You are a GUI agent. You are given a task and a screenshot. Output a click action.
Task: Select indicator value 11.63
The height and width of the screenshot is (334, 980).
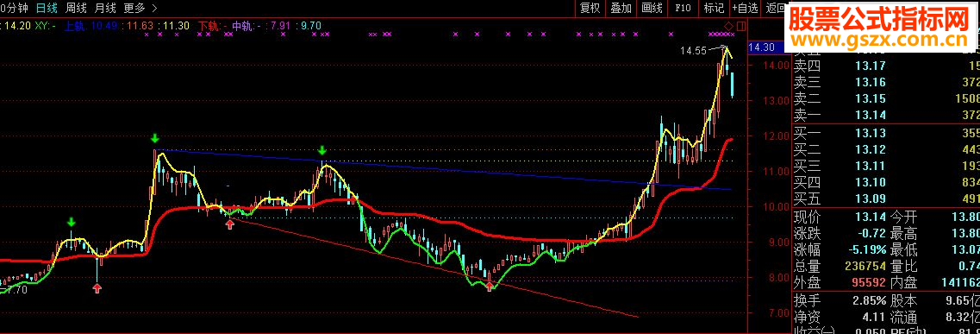(140, 26)
